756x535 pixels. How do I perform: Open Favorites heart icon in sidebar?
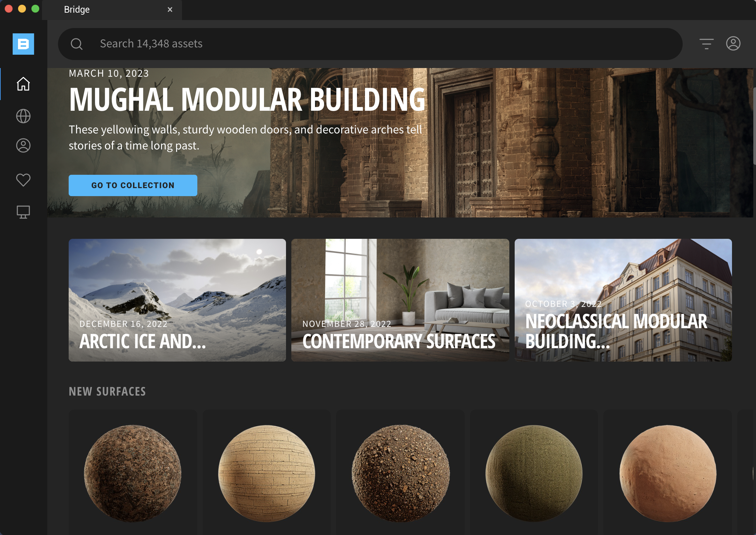click(x=23, y=180)
